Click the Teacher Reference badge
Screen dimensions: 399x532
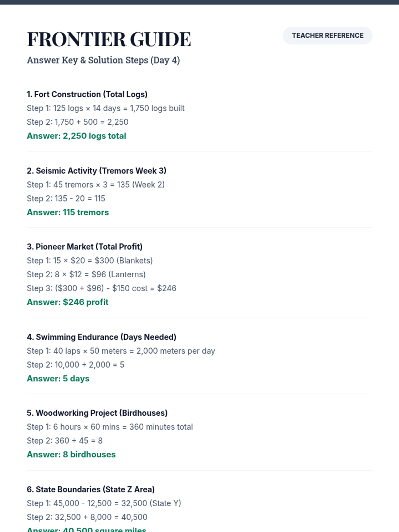328,36
